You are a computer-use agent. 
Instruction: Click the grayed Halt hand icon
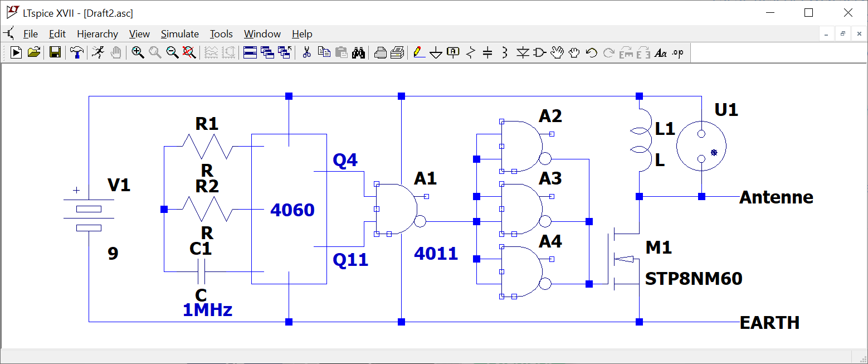[x=115, y=52]
